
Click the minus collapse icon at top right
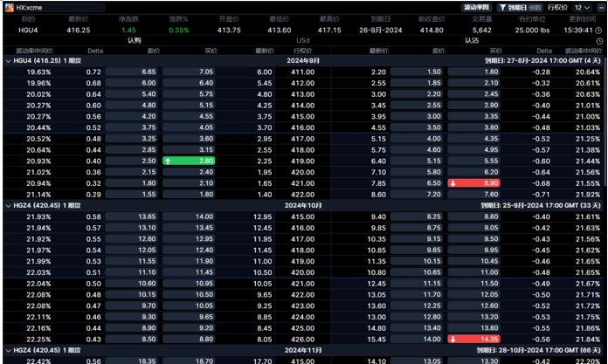coord(599,7)
